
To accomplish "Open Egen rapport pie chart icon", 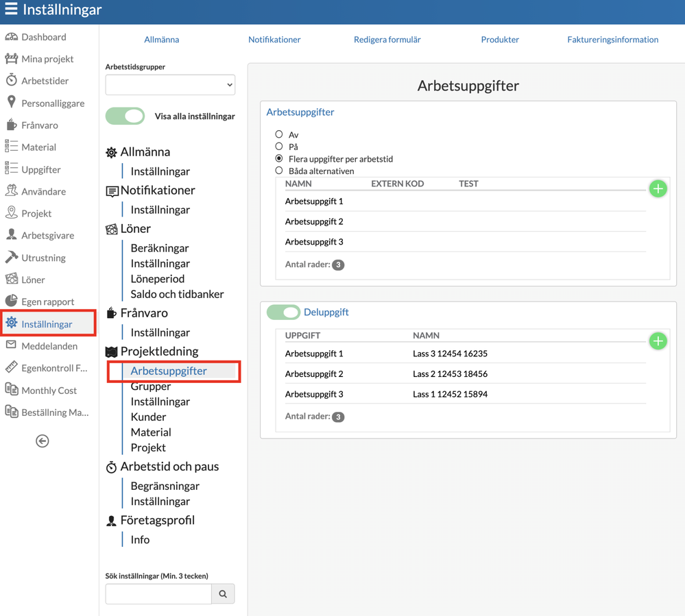I will (12, 301).
